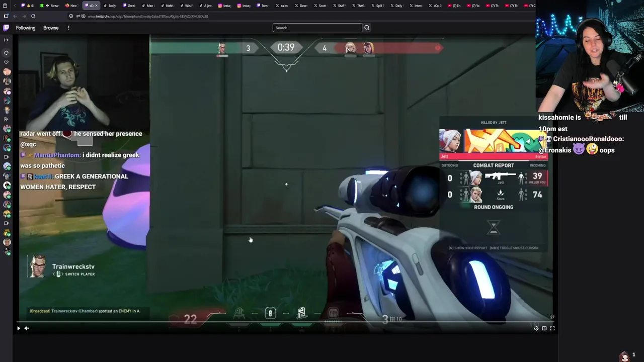Viewport: 644px width, 362px height.
Task: Switch to the Intern X tab
Action: tap(416, 6)
